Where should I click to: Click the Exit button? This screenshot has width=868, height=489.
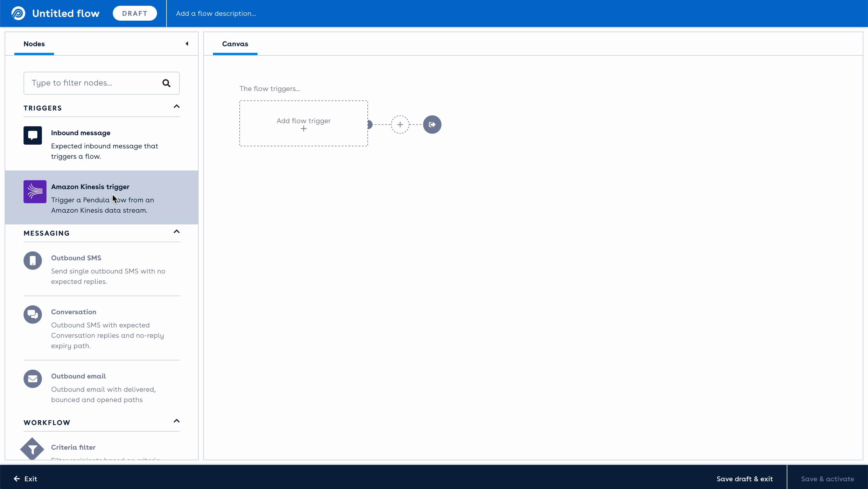pyautogui.click(x=26, y=479)
